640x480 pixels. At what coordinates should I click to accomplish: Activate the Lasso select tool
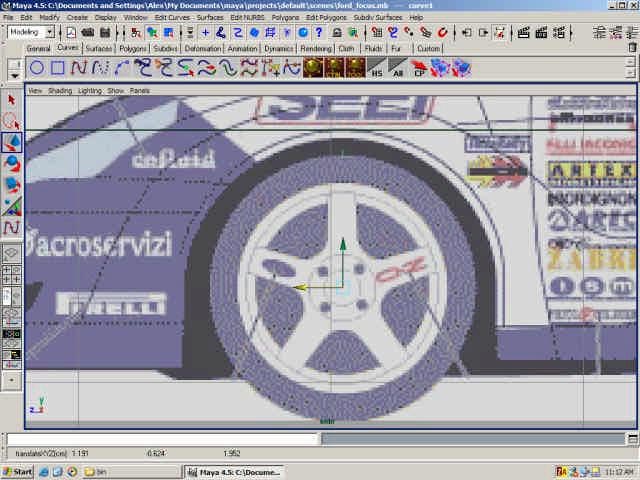click(12, 122)
